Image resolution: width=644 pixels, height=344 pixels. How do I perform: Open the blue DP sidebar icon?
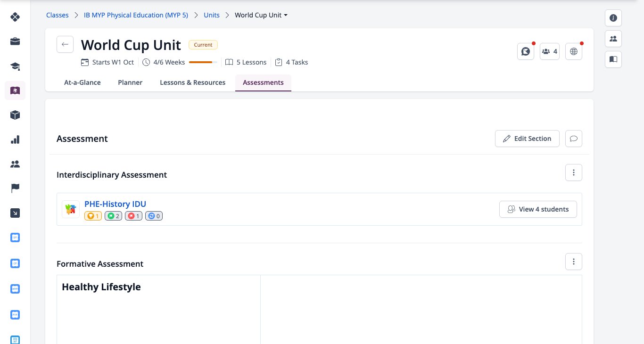(x=15, y=238)
